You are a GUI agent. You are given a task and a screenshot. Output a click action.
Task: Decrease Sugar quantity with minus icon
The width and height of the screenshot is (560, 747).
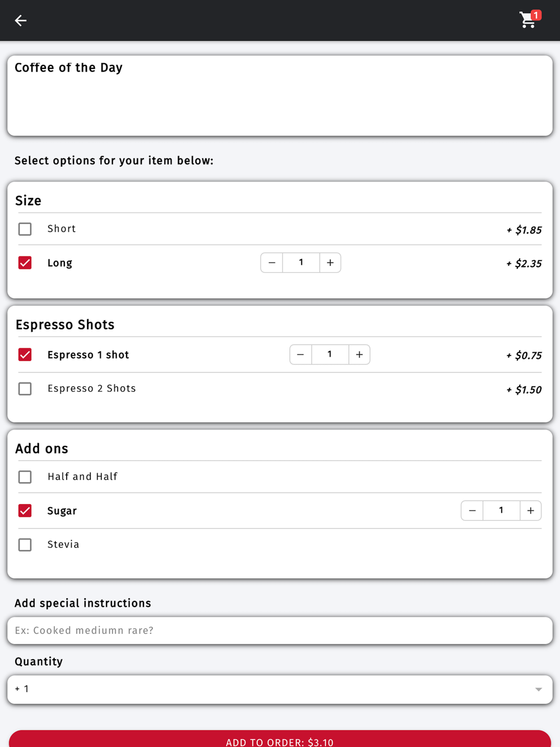pyautogui.click(x=472, y=511)
